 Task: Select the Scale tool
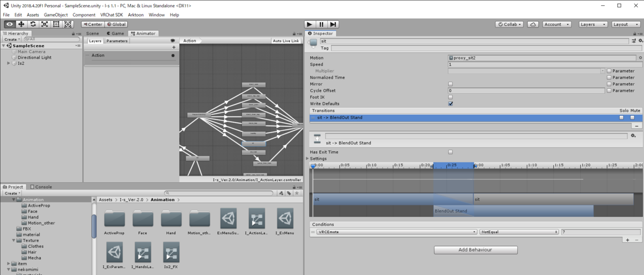[45, 24]
